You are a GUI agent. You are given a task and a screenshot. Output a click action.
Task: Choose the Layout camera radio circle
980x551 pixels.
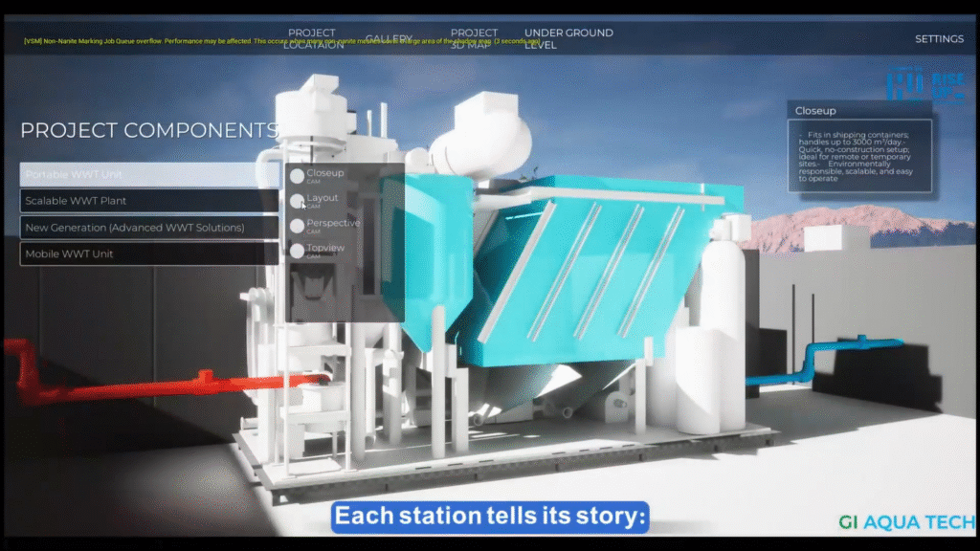[298, 201]
